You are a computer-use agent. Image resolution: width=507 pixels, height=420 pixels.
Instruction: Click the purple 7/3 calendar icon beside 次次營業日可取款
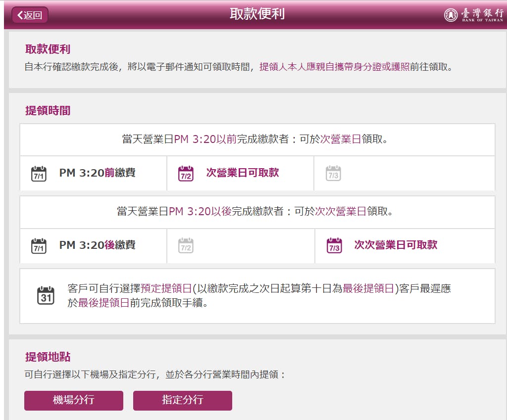pyautogui.click(x=334, y=246)
